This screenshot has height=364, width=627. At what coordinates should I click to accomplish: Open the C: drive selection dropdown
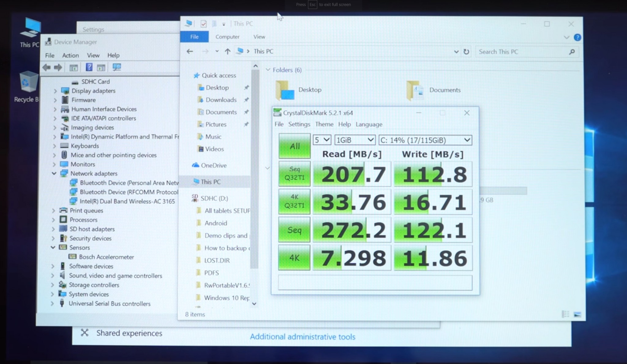point(425,140)
